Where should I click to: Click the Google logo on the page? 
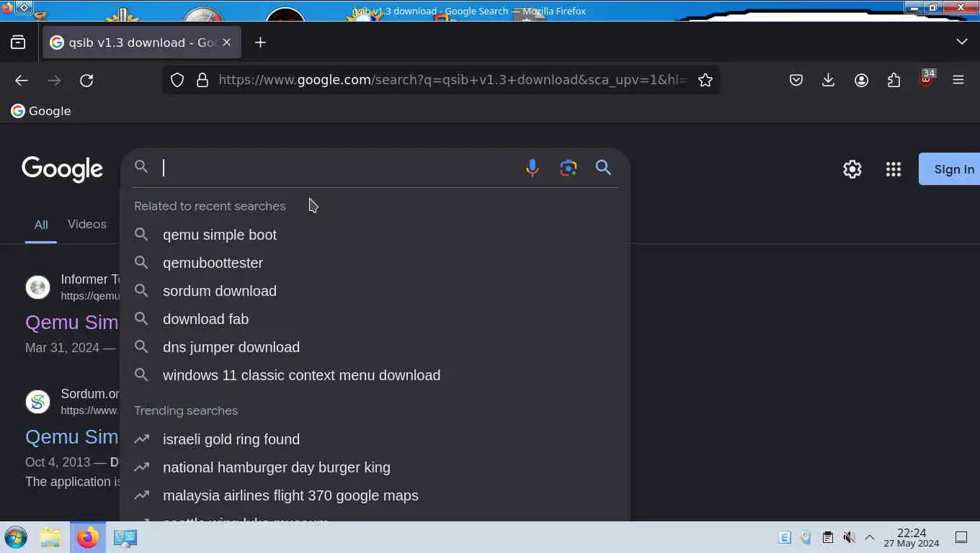62,169
